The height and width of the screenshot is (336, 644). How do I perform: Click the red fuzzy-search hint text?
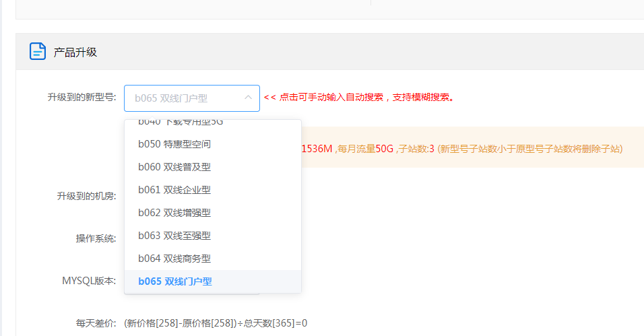click(358, 97)
